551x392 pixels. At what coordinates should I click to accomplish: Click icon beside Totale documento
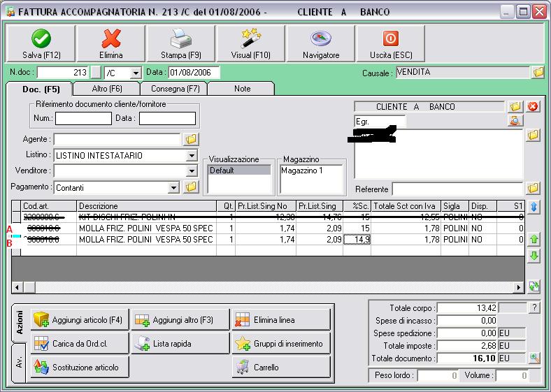[x=534, y=358]
